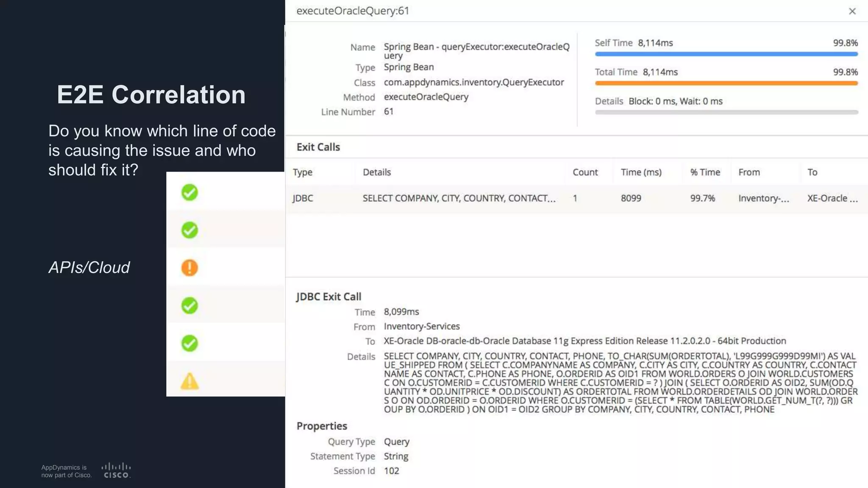Click the Inventory-... From cell

(763, 198)
